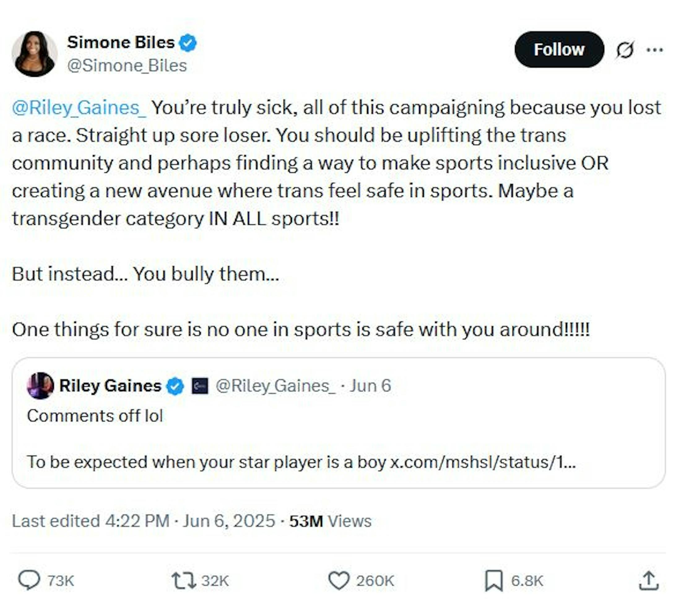Viewport: 681px width, 616px height.
Task: Click the share upload icon
Action: (648, 580)
